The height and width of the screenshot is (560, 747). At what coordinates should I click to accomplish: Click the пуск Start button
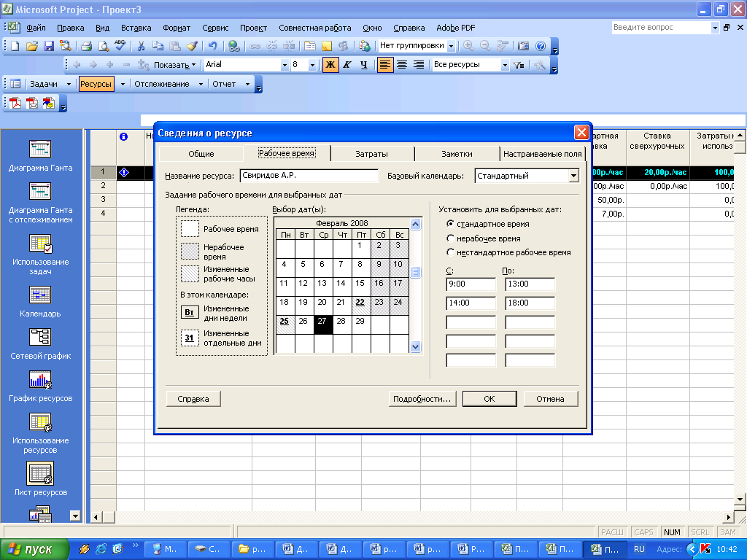coord(34,549)
